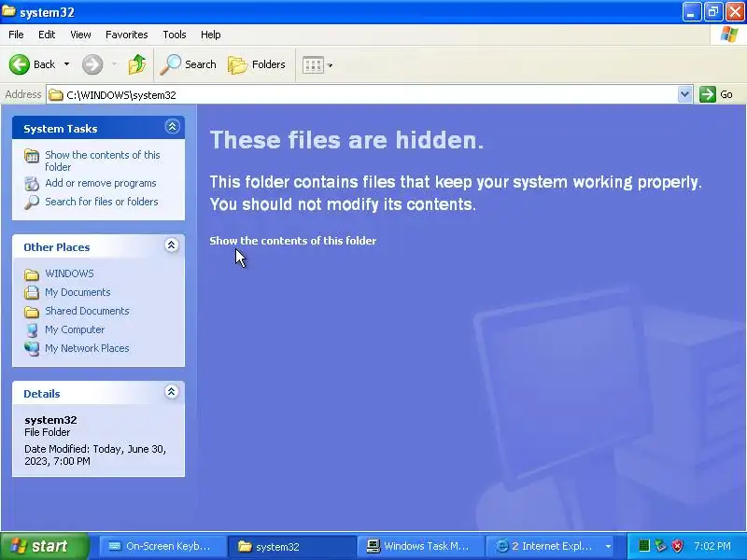Switch to On-Screen Keyboard taskbar button
Image resolution: width=747 pixels, height=560 pixels.
point(162,546)
